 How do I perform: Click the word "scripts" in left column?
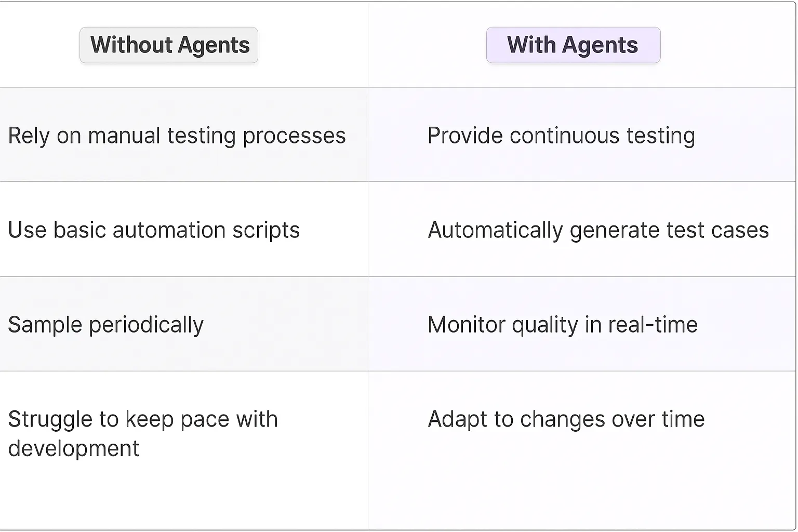266,230
